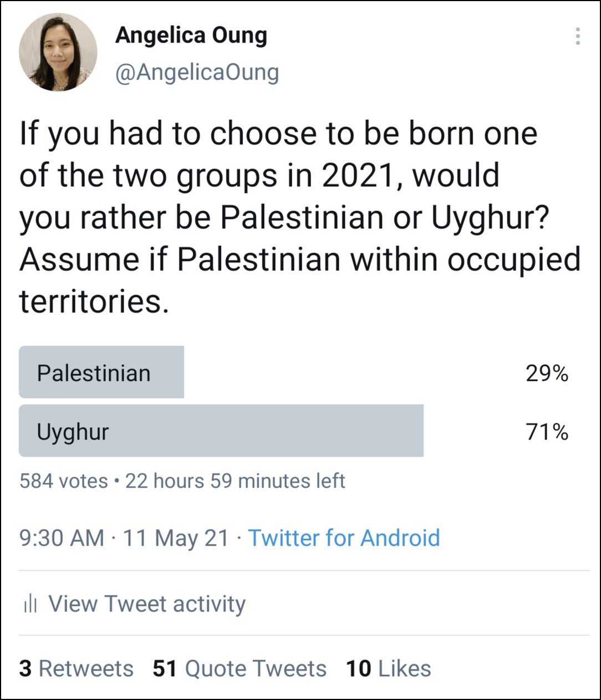
Task: Click the Angelica Oung display name
Action: tap(191, 35)
